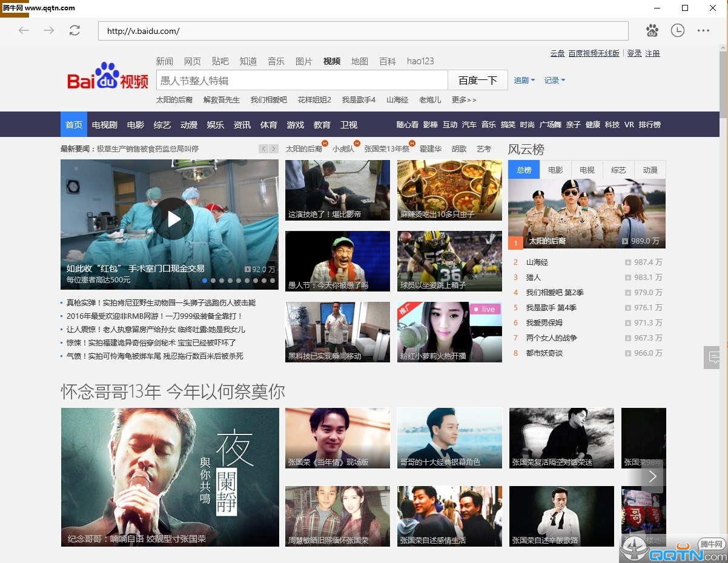The image size is (728, 563).
Task: Go forward with the browser forward arrow
Action: point(49,30)
